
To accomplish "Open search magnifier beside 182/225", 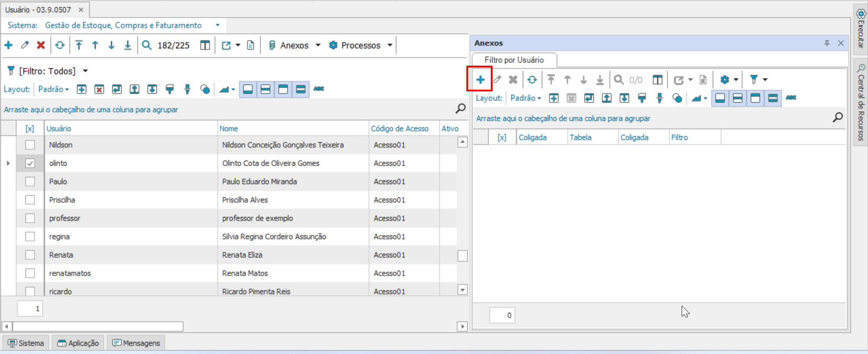I will coord(147,45).
